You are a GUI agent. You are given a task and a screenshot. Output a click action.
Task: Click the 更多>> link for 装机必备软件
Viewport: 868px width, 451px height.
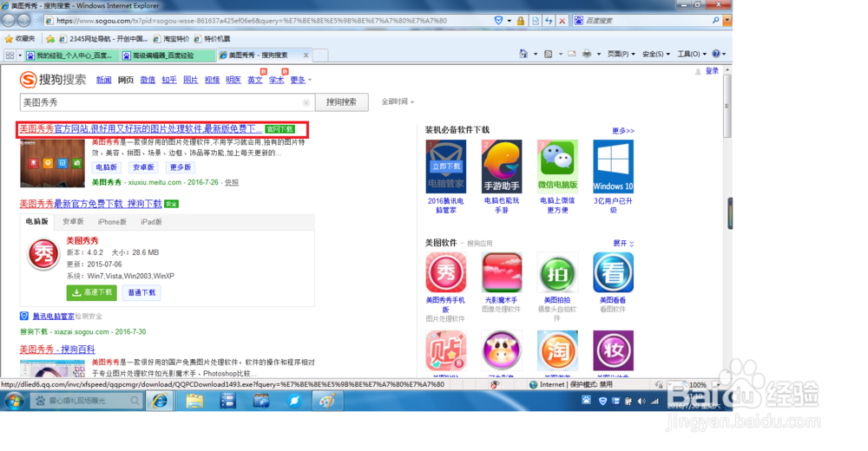click(x=623, y=131)
